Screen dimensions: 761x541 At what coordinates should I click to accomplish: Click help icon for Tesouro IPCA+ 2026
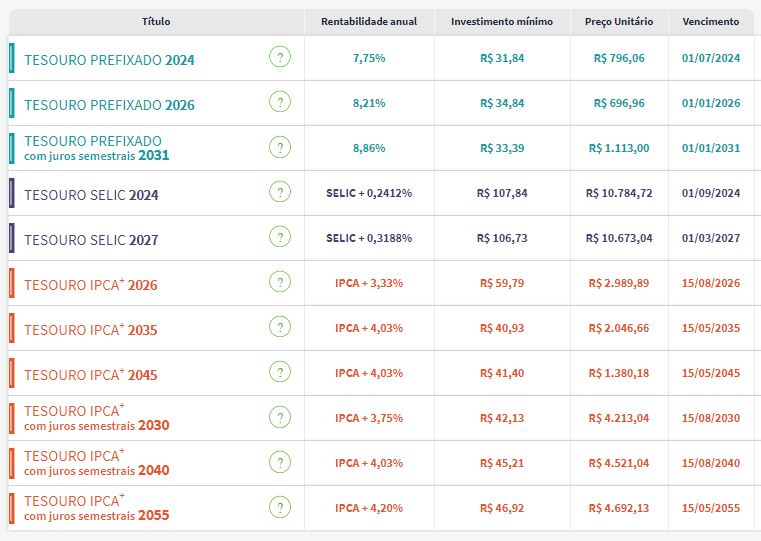click(280, 283)
